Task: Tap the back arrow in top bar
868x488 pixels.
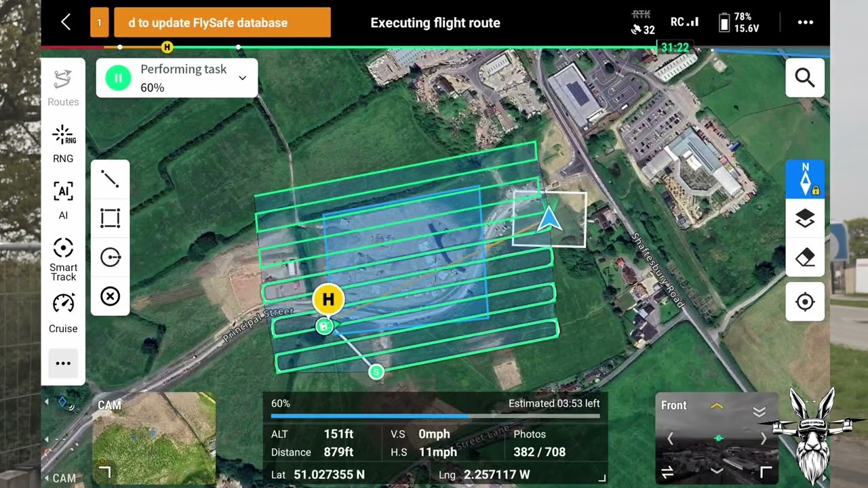Action: [x=66, y=22]
